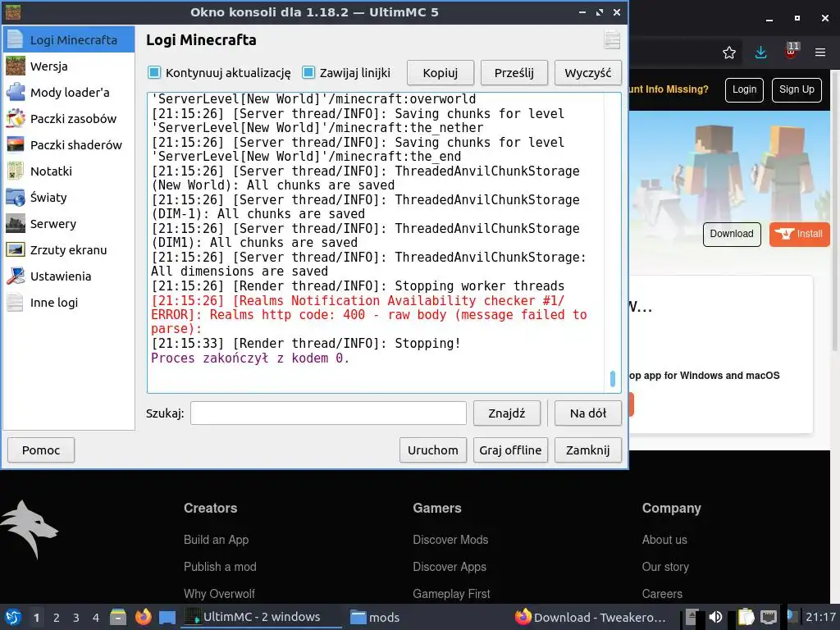Open Careers footer link
The height and width of the screenshot is (630, 840).
click(662, 594)
